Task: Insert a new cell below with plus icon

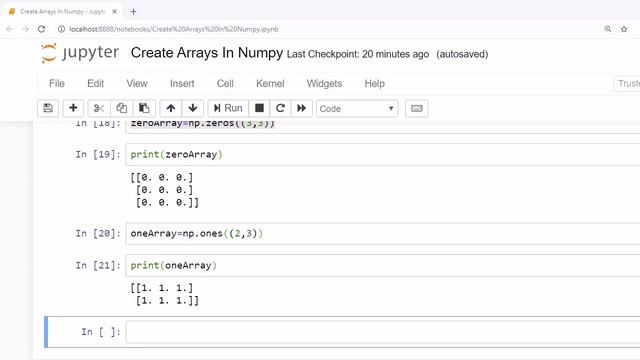Action: coord(73,108)
